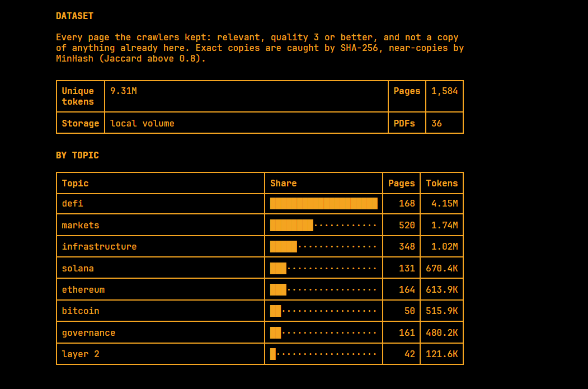The width and height of the screenshot is (588, 389).
Task: Click the "MinHash (Jaccard above 0.8)." description line
Action: [131, 59]
